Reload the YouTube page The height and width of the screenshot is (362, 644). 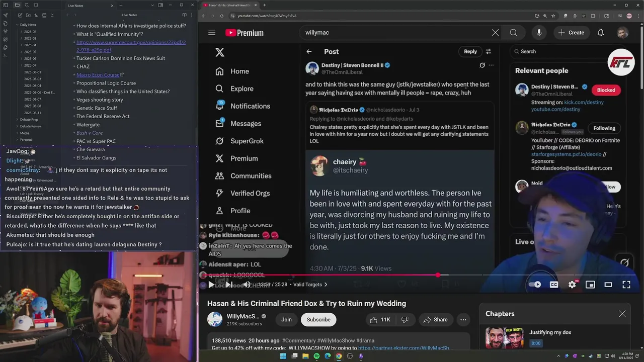(222, 16)
